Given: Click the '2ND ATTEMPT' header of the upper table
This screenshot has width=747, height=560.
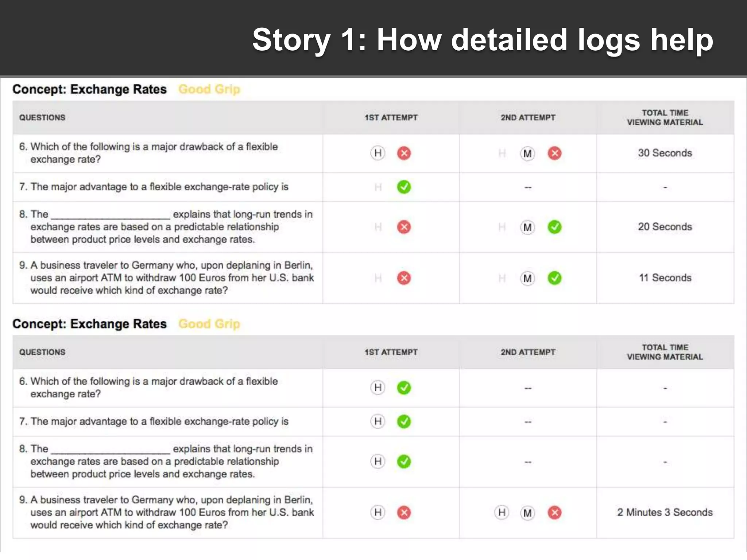Looking at the screenshot, I should pos(528,117).
